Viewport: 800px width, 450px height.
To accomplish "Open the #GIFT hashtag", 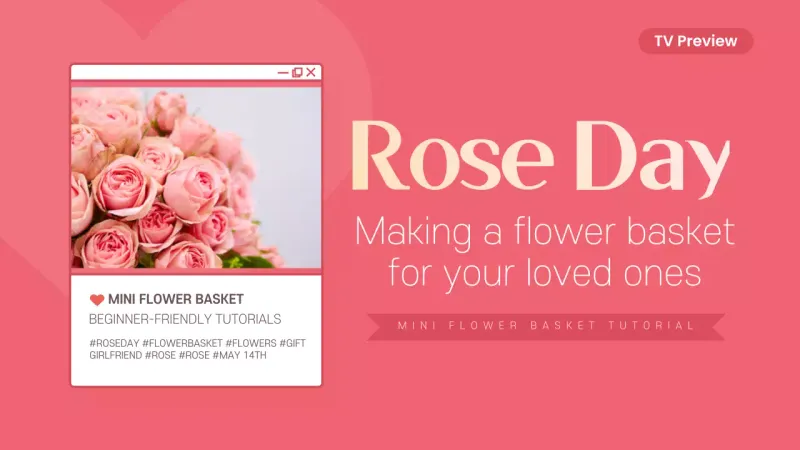I will pyautogui.click(x=292, y=343).
